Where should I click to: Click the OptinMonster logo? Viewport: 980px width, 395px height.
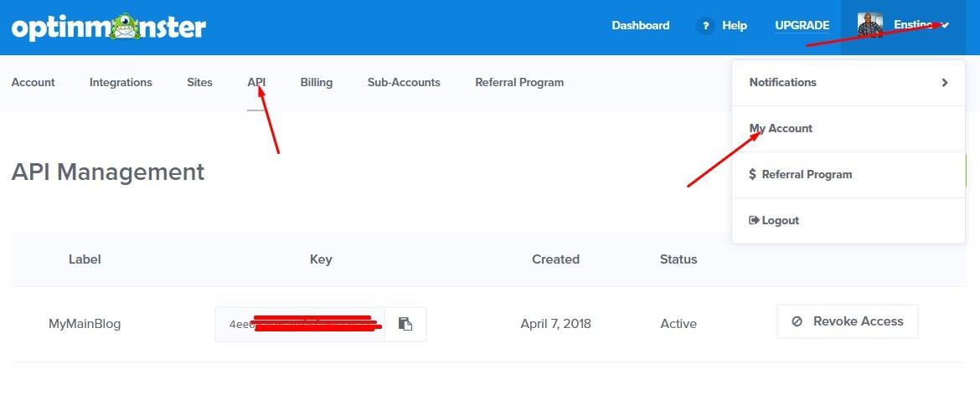(x=109, y=26)
